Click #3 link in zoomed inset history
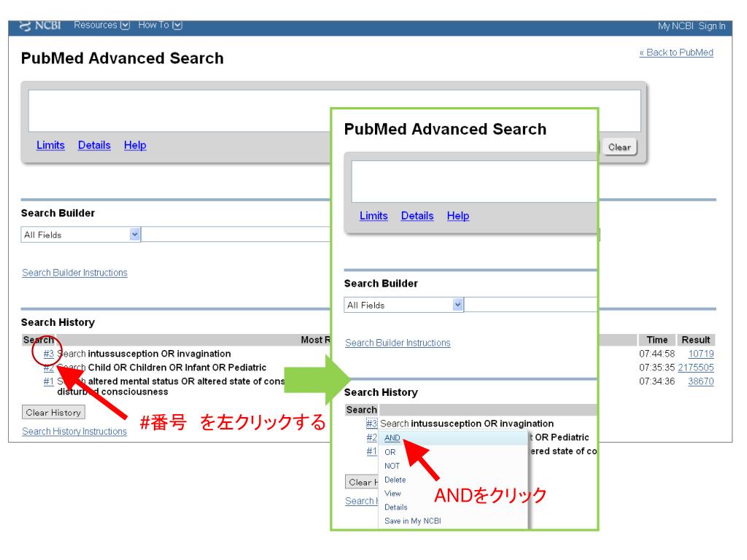This screenshot has width=747, height=560. pos(371,424)
